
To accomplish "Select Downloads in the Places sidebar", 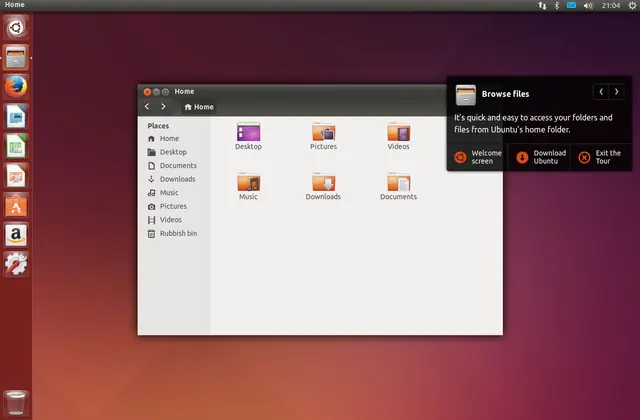I will 177,179.
